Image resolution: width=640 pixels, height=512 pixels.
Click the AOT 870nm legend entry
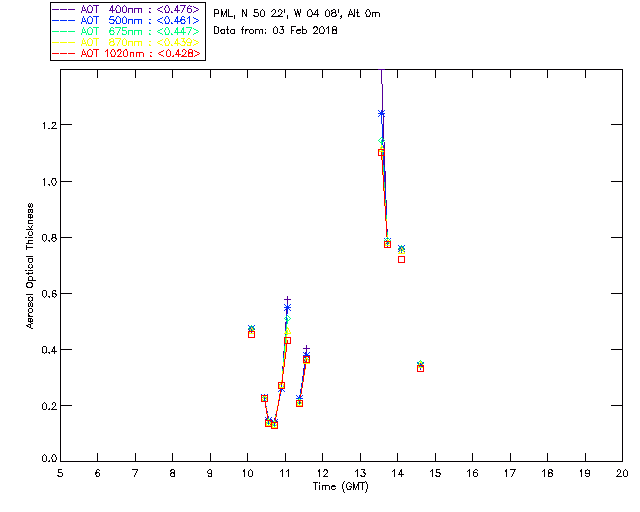tap(127, 42)
